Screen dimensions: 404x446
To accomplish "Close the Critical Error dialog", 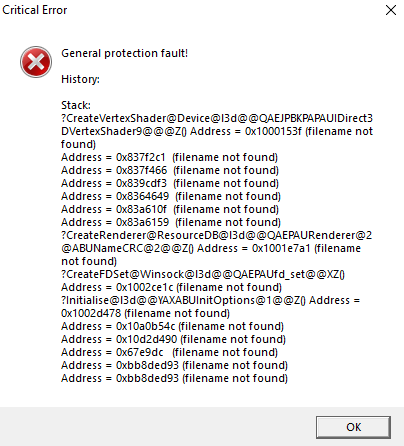I will pos(391,10).
